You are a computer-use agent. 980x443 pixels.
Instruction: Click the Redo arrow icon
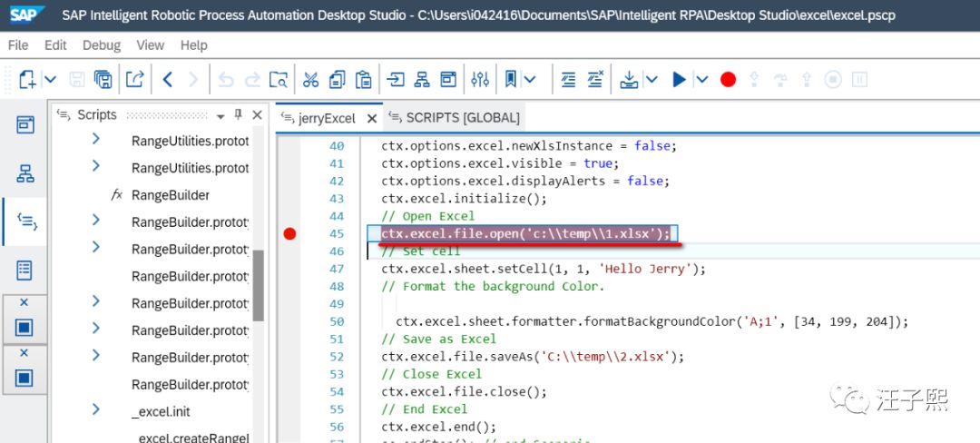click(252, 79)
